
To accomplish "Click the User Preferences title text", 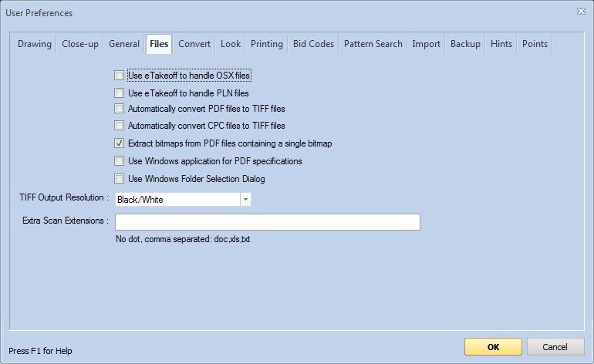I will point(39,13).
